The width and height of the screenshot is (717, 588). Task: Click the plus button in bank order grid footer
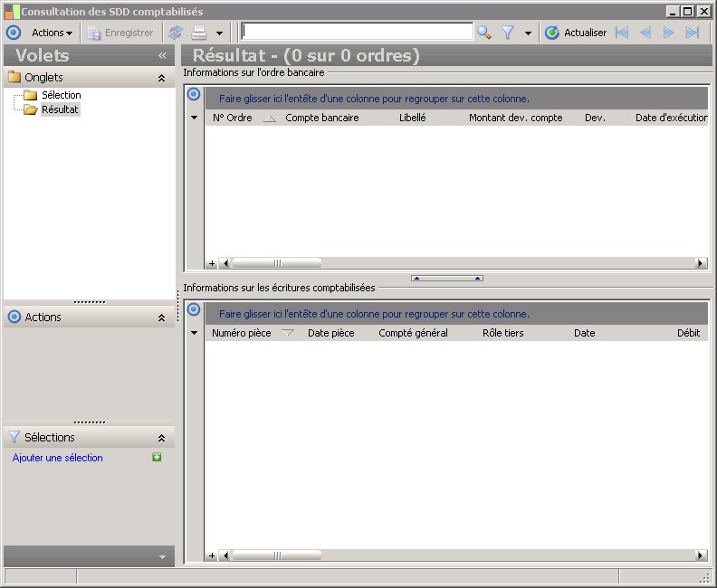[212, 263]
